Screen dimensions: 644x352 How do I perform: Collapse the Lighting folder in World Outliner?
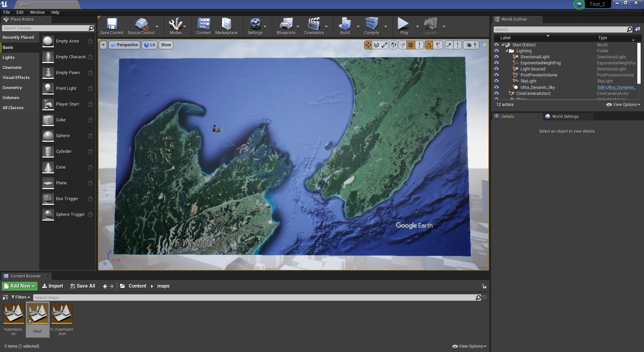click(x=507, y=51)
